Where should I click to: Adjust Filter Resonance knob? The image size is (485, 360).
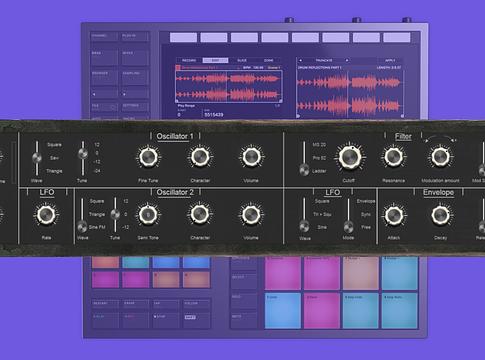(x=394, y=157)
